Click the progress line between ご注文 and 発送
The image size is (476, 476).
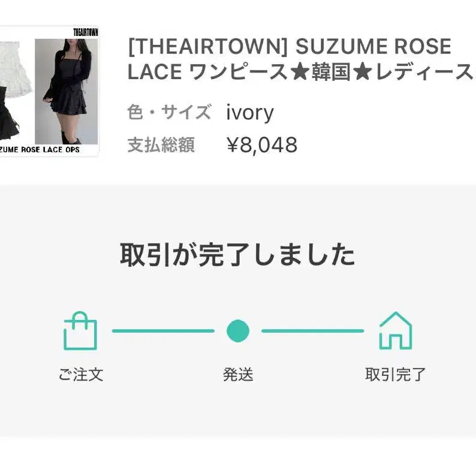[x=163, y=330]
